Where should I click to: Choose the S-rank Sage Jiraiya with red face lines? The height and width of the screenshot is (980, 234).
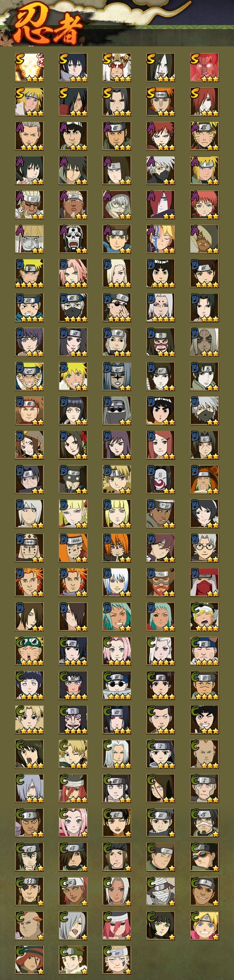point(117,68)
